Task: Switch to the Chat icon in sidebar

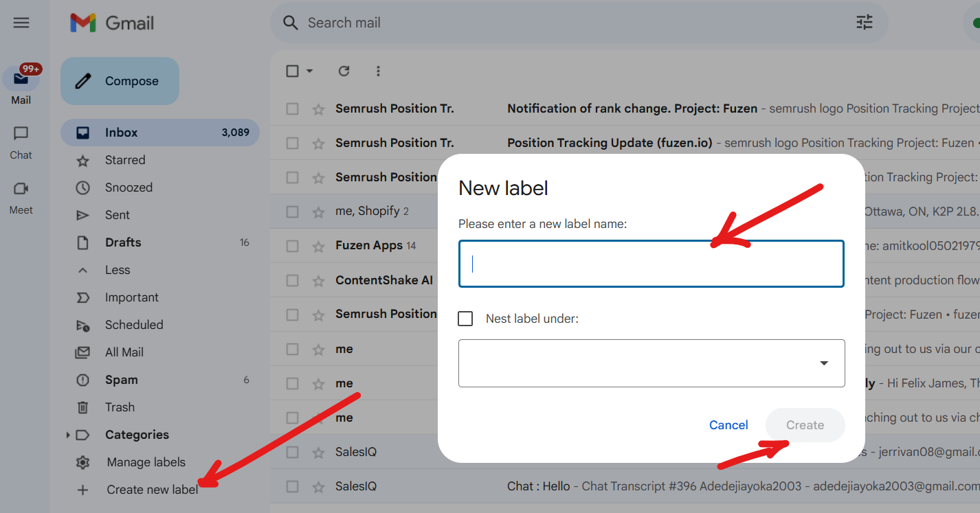Action: (x=21, y=133)
